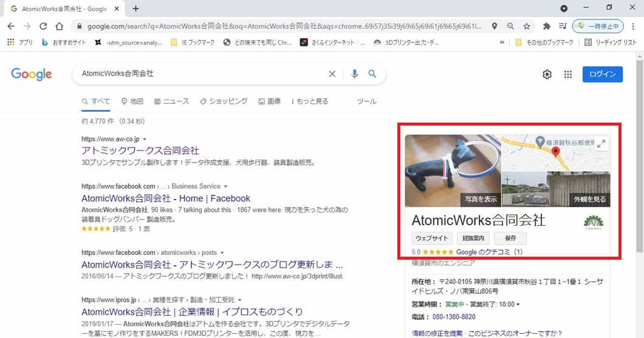Show hidden bookmarks with the double chevron

pyautogui.click(x=502, y=42)
